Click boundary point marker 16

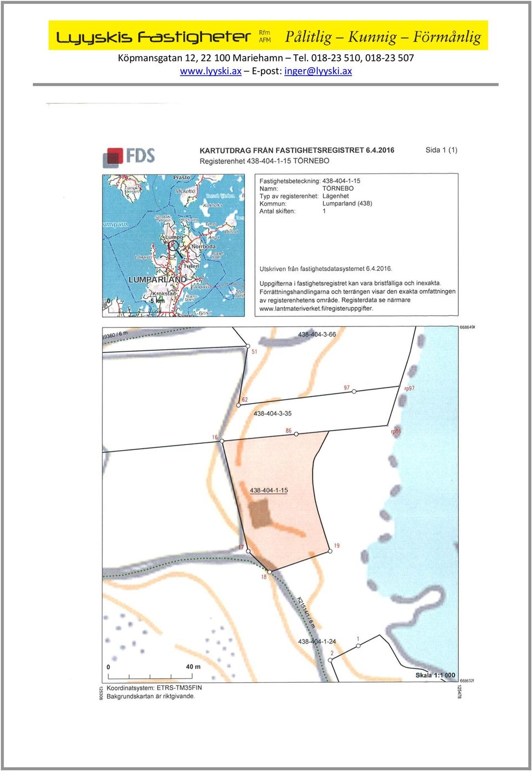(x=222, y=441)
